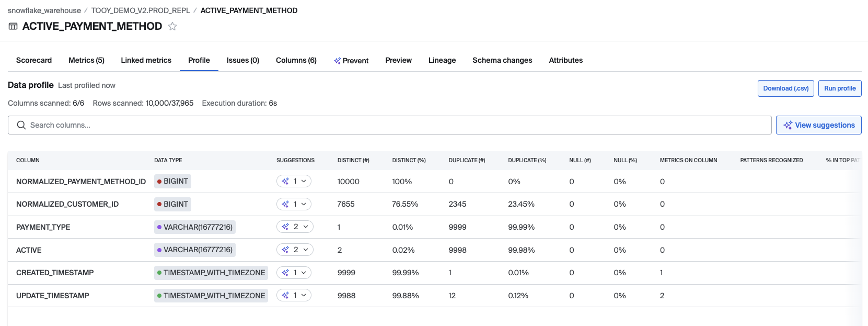Screen dimensions: 868x326
Task: Click the sparkle icon on Prevent tab
Action: click(338, 61)
